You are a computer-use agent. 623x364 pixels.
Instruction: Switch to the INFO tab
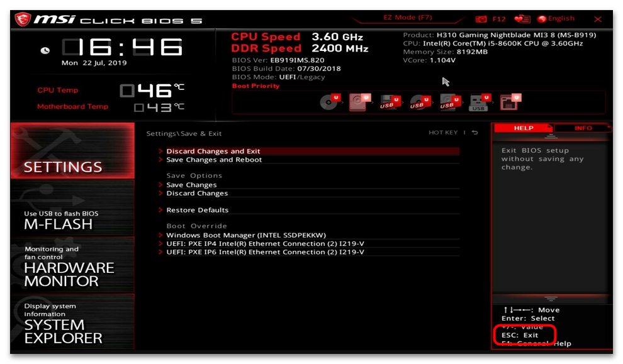583,128
